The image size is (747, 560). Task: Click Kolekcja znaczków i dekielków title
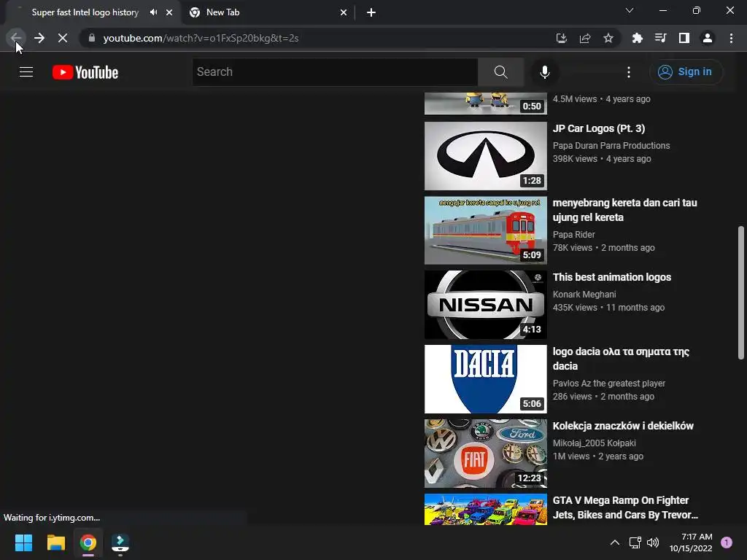[x=623, y=426]
